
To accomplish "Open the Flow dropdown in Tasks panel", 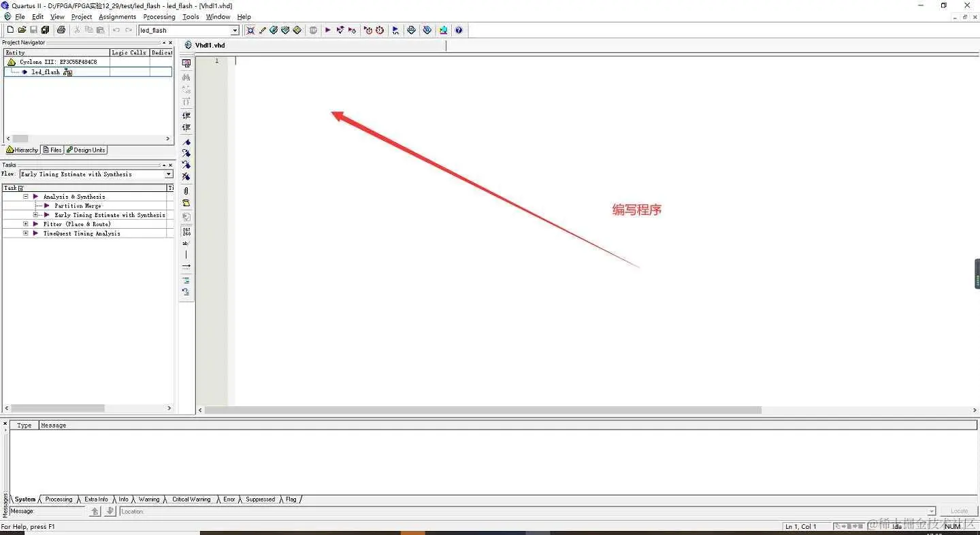I will coord(169,174).
